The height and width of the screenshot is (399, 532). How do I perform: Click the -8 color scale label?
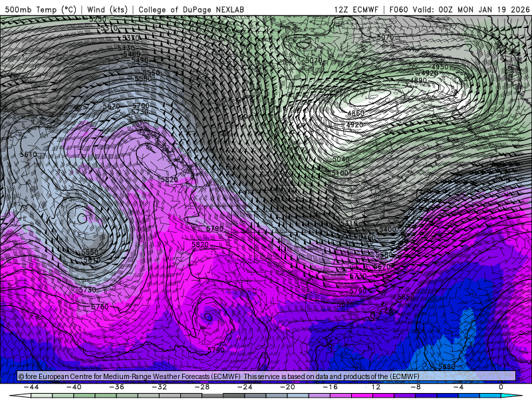point(416,387)
